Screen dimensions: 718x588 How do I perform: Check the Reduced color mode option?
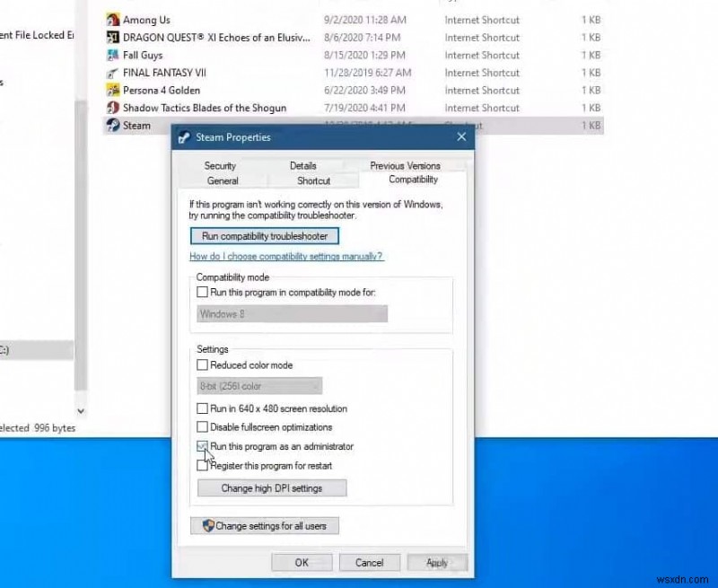[202, 364]
